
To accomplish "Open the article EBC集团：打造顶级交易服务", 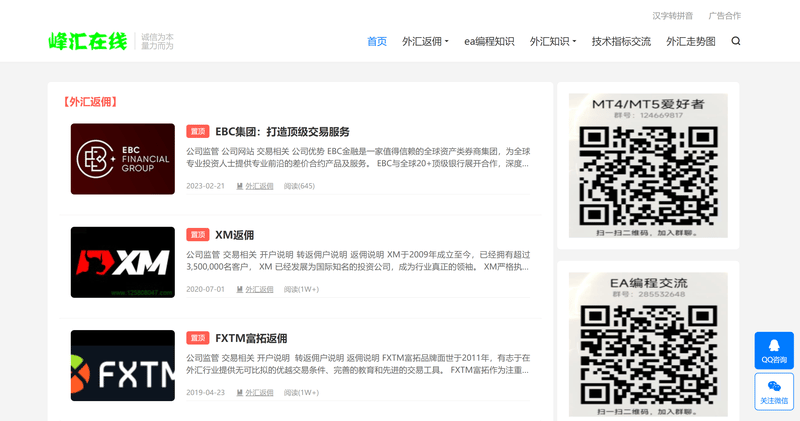I will 282,132.
